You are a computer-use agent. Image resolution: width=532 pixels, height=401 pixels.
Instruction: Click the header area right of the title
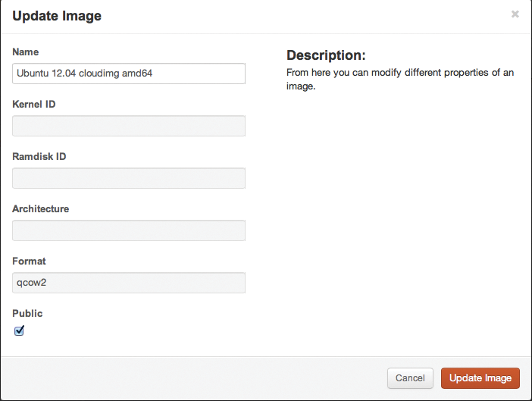303,16
